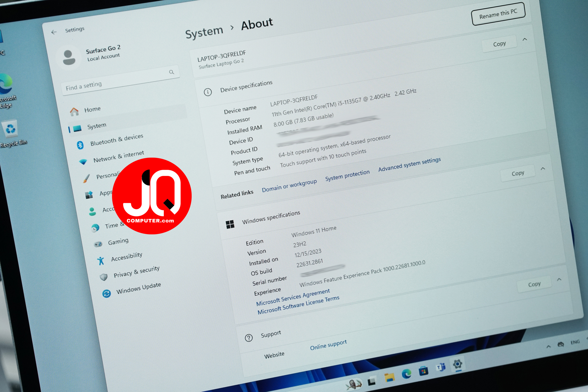Select 'Windows 11 Home' edition text
This screenshot has width=588, height=392.
[314, 231]
